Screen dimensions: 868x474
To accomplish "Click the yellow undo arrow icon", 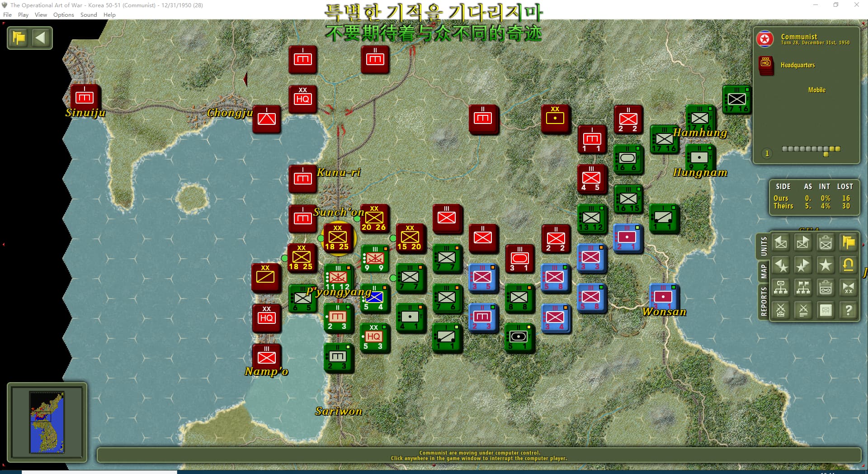I will [848, 265].
